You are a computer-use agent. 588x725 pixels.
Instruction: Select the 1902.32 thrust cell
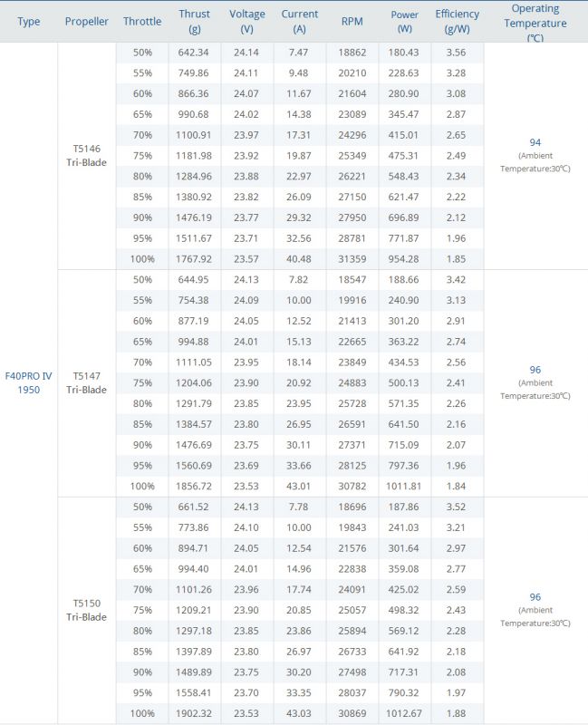(x=195, y=712)
